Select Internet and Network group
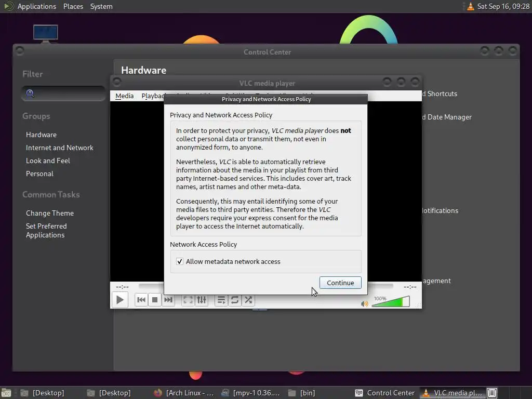This screenshot has width=532, height=399. click(x=60, y=148)
